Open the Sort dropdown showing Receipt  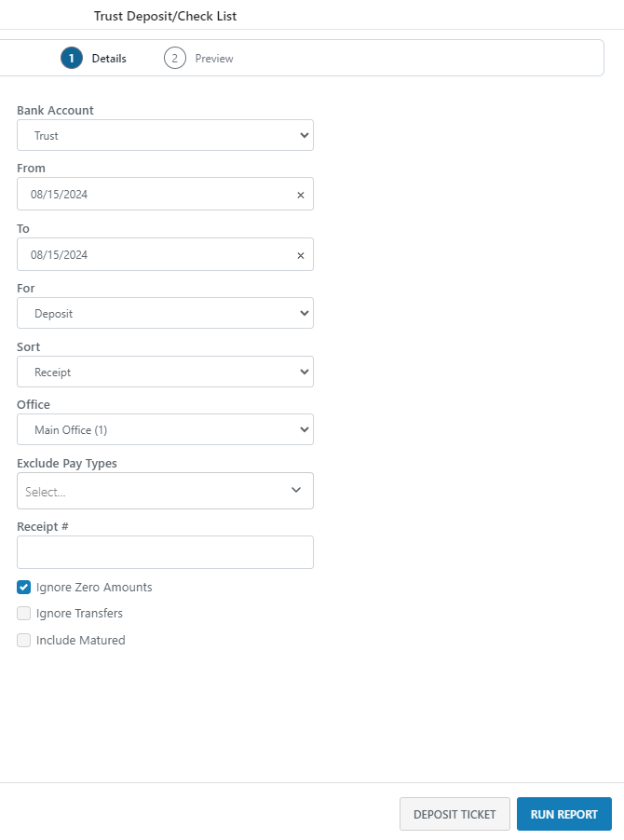point(165,372)
